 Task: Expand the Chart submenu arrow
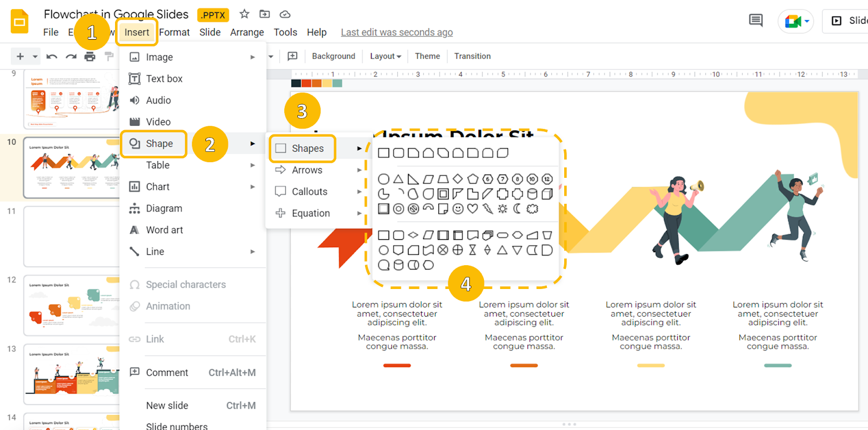[252, 187]
